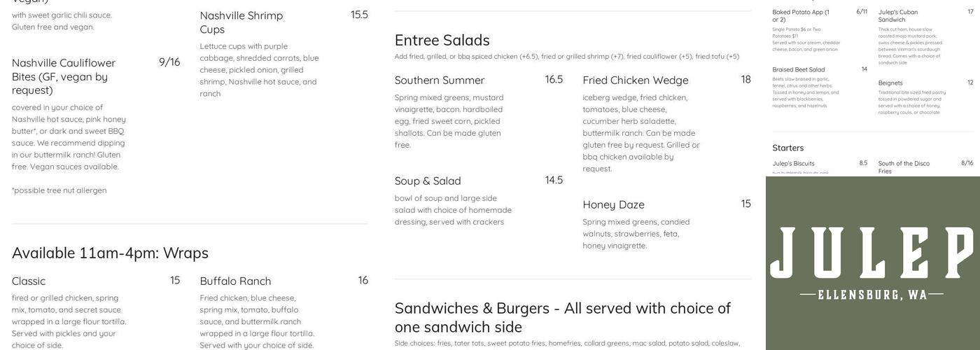
Task: Click the Starters heading in the side menu
Action: pyautogui.click(x=787, y=148)
